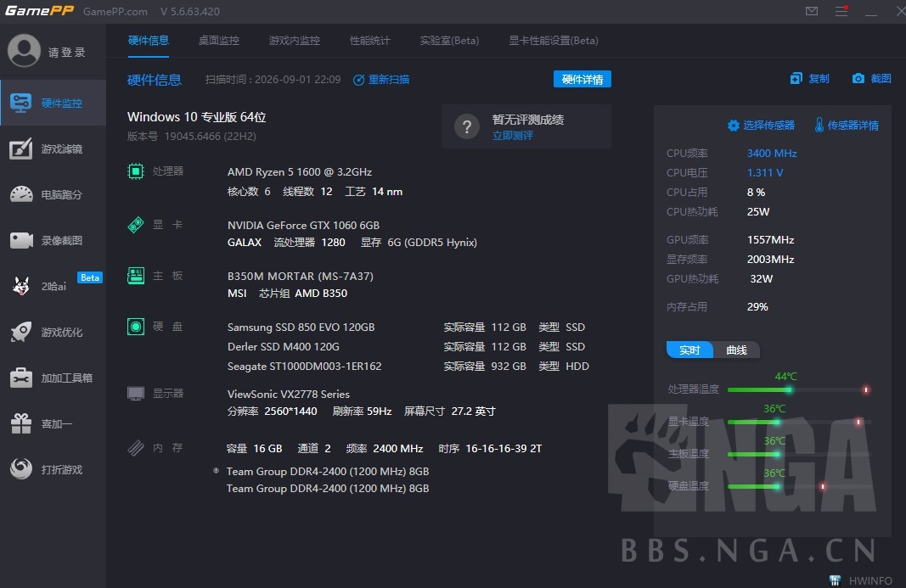Open the 喜加一 gift icon
Image resolution: width=906 pixels, height=588 pixels.
(20, 423)
